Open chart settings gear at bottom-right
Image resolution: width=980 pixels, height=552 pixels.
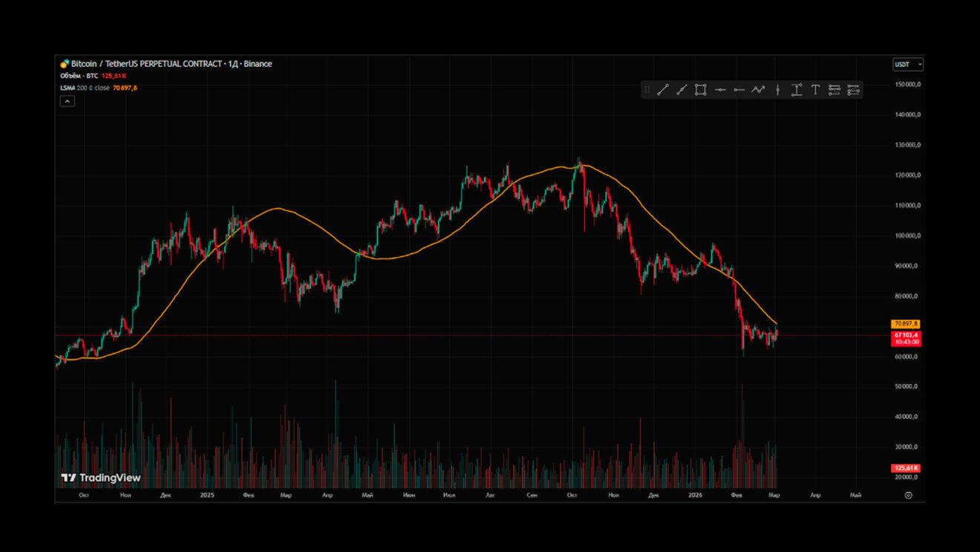pyautogui.click(x=908, y=495)
